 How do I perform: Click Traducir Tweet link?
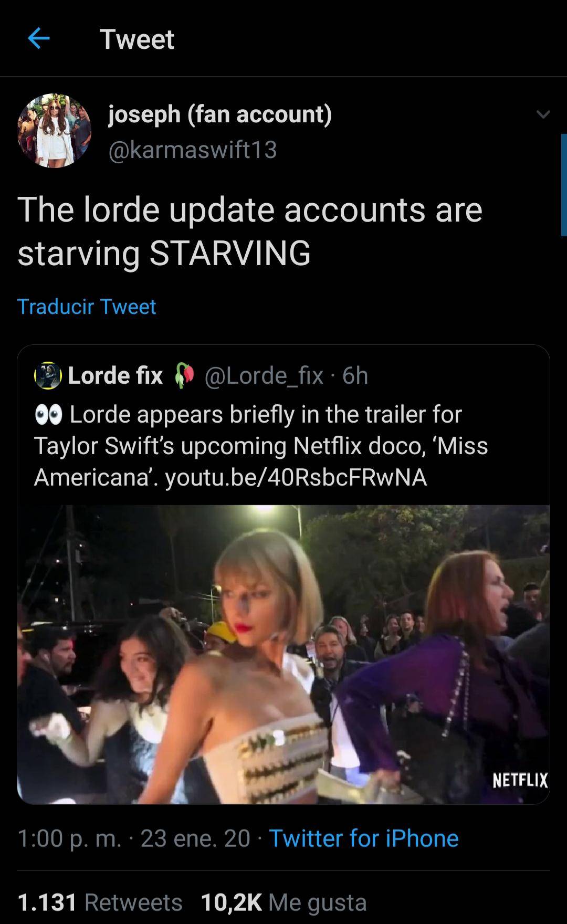click(87, 307)
